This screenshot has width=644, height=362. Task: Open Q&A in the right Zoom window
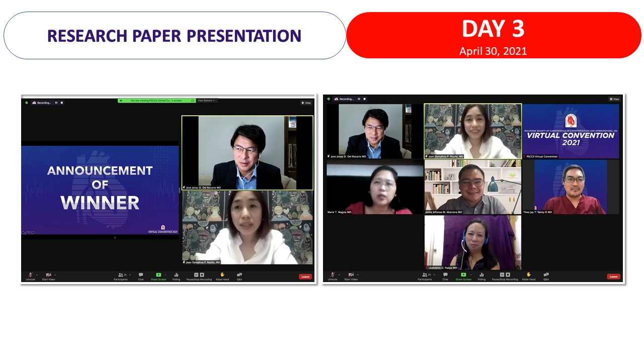[546, 276]
